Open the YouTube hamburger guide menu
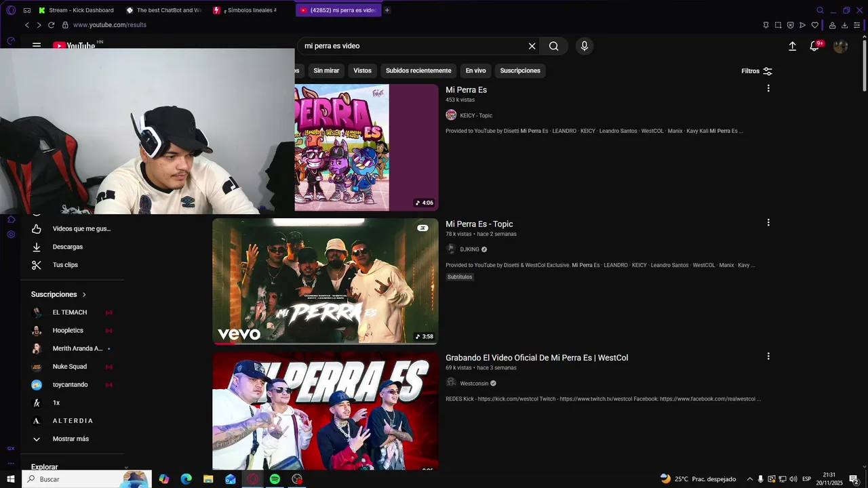 37,45
